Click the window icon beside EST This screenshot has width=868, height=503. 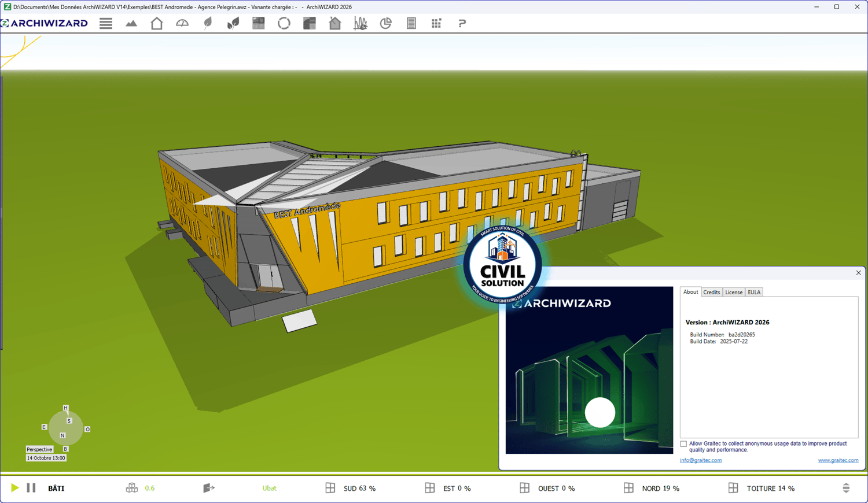430,488
